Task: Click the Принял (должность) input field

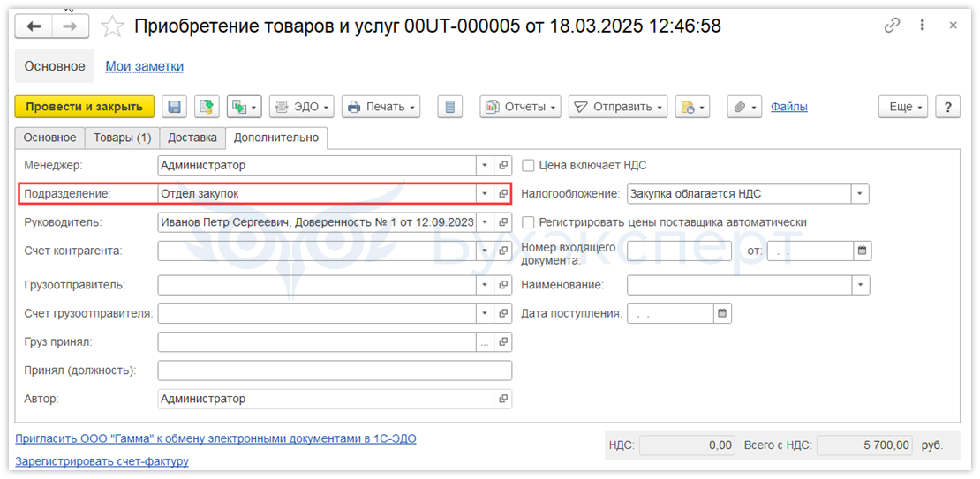Action: click(x=335, y=370)
